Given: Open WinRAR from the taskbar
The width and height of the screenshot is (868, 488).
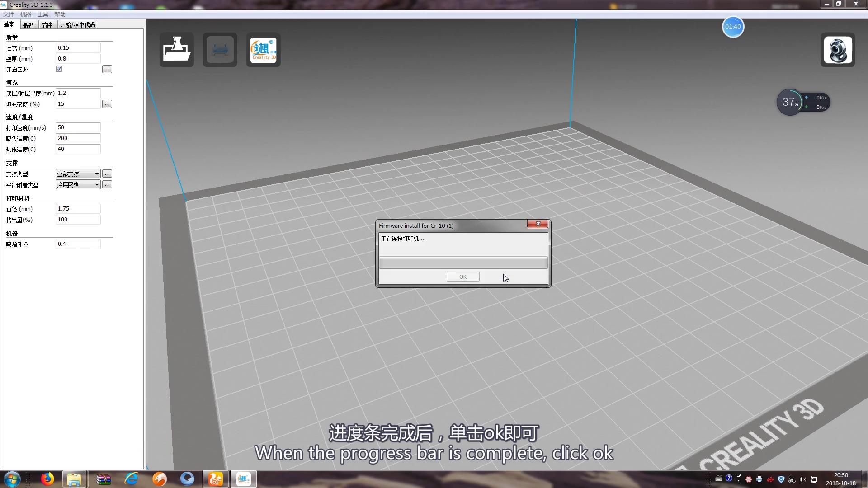Looking at the screenshot, I should (104, 479).
